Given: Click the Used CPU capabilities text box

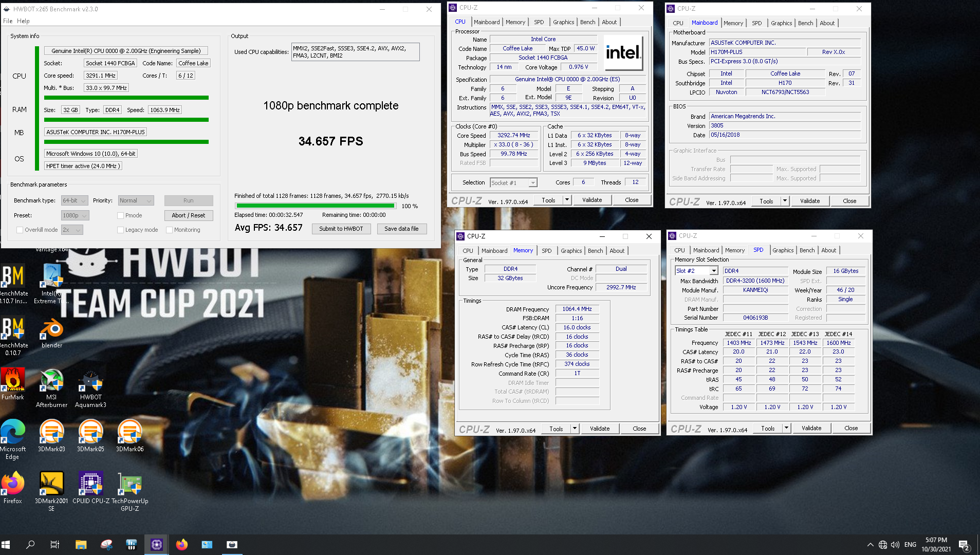Looking at the screenshot, I should pyautogui.click(x=355, y=52).
